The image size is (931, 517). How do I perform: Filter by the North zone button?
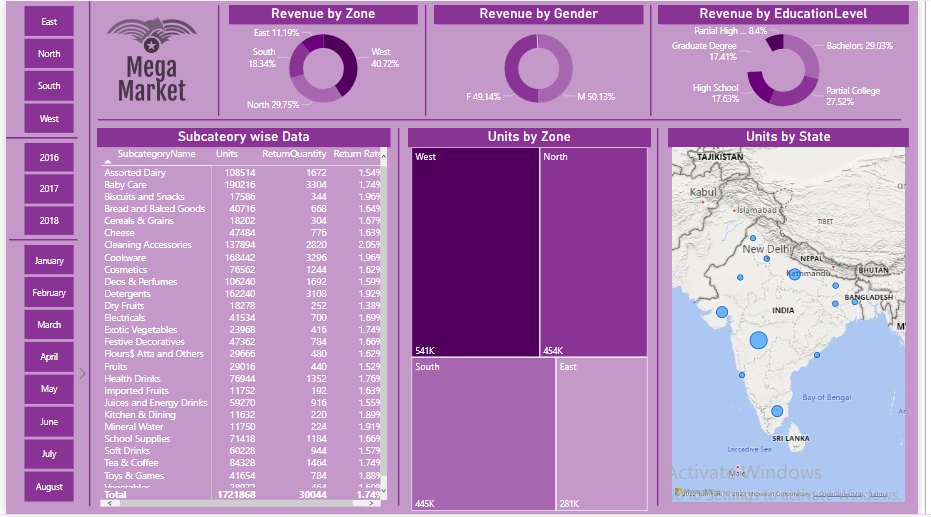pyautogui.click(x=49, y=54)
